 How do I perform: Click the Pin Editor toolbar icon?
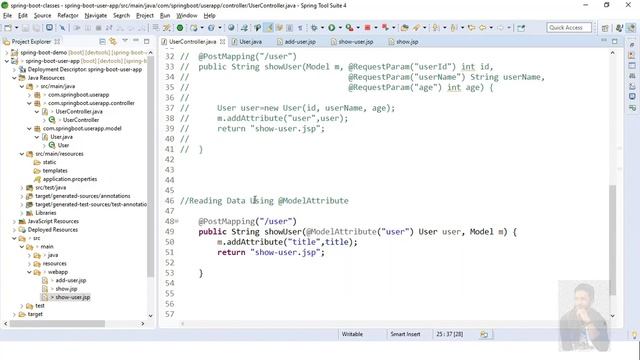point(521,28)
